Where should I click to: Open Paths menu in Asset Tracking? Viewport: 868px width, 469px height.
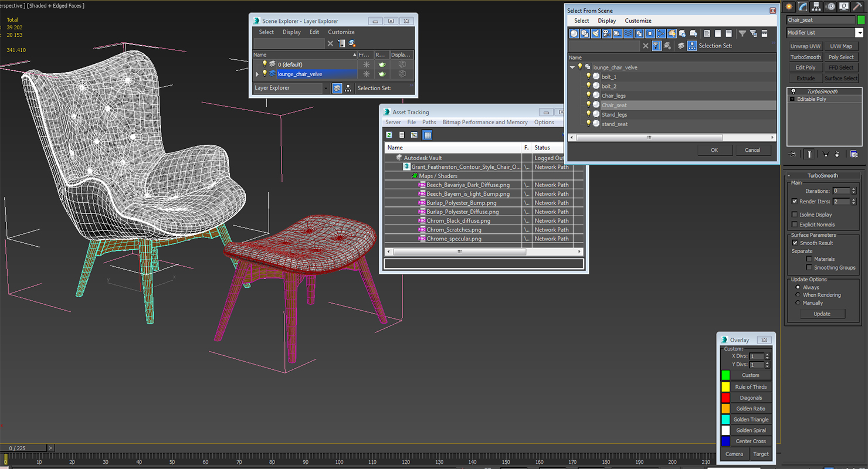tap(429, 123)
